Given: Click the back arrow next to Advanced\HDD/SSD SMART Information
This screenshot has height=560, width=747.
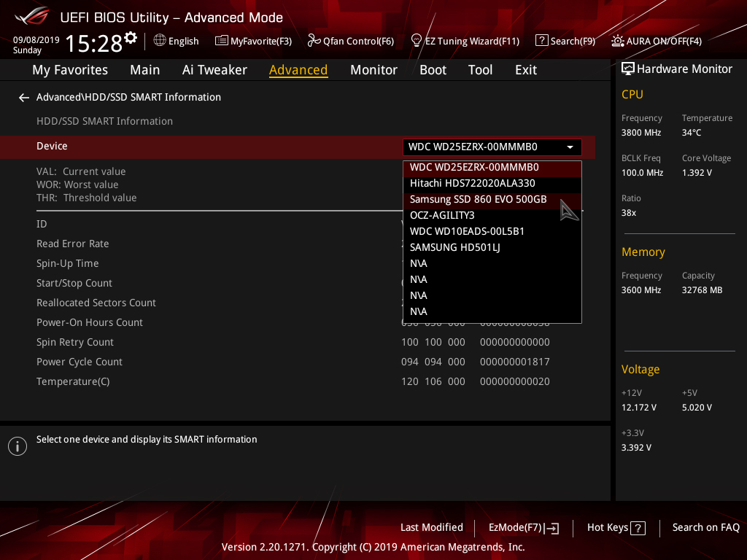Looking at the screenshot, I should tap(24, 98).
